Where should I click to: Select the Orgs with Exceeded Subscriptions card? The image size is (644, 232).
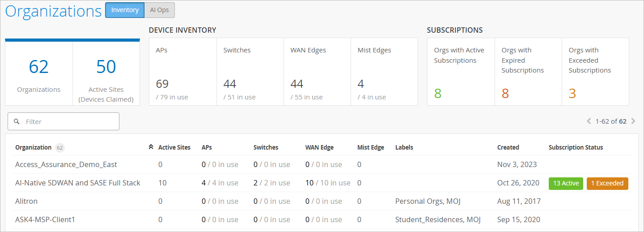pyautogui.click(x=595, y=72)
